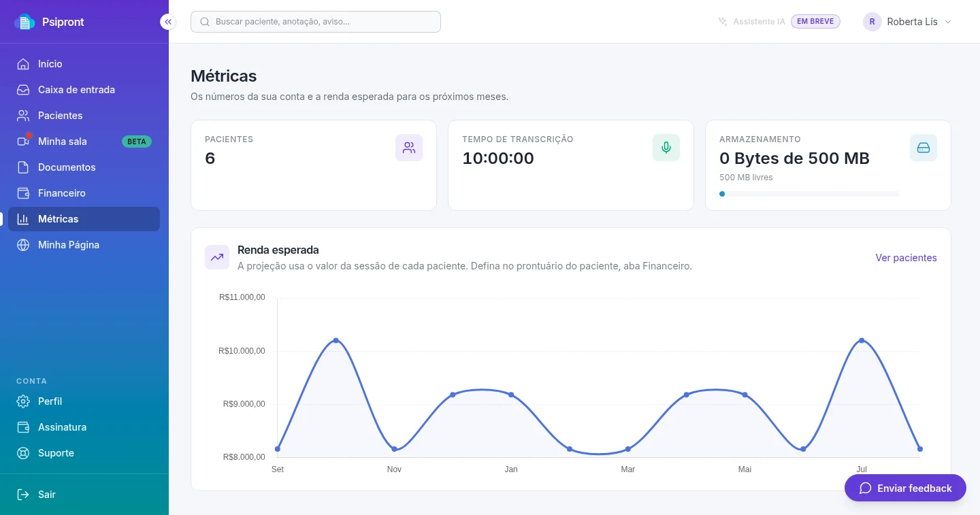Click the blue hard drive icon in Armazenamento card
The height and width of the screenshot is (515, 980).
924,148
